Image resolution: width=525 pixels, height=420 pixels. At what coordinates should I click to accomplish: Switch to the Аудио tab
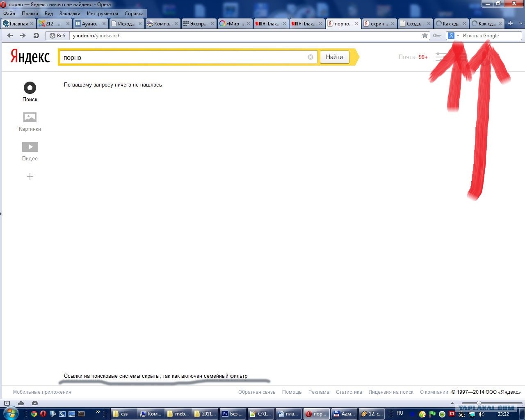(91, 23)
